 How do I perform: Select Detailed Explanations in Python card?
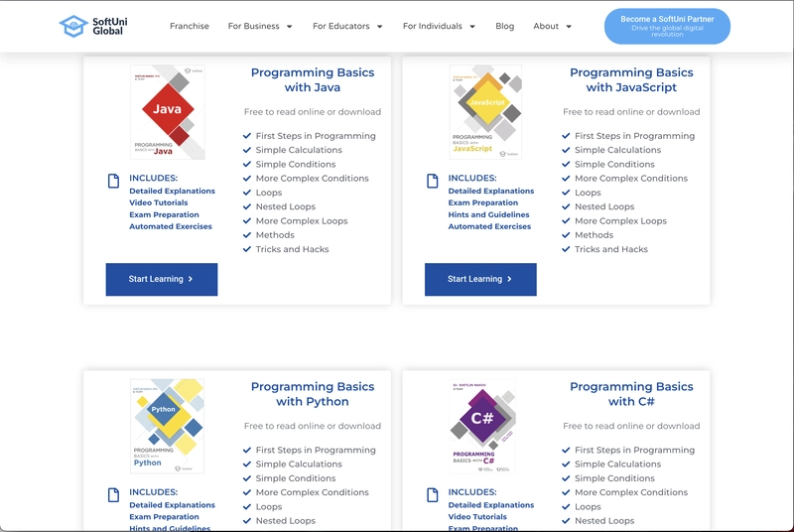(172, 505)
